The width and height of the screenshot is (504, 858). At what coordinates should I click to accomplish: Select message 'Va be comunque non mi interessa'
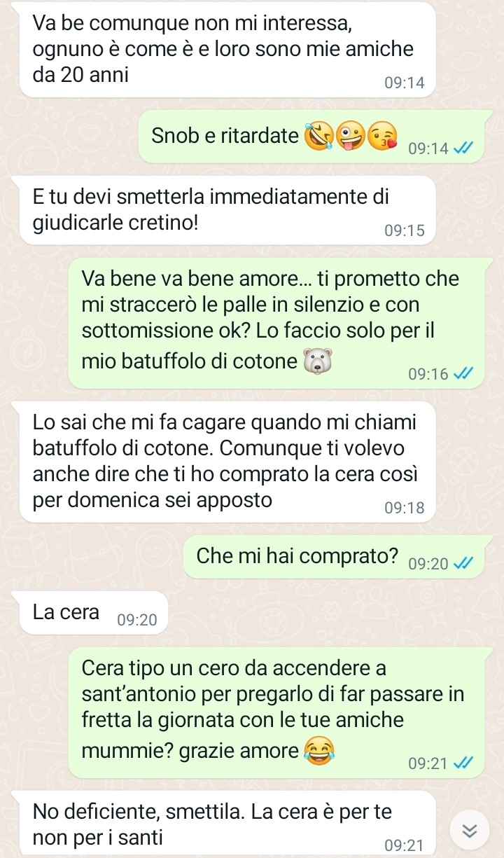[228, 50]
